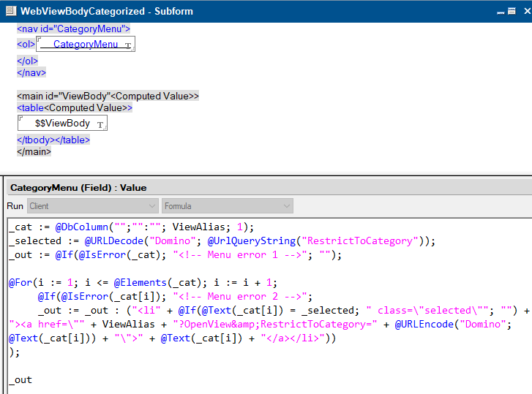Click the <main id="ViewBody" computed value line

point(108,96)
